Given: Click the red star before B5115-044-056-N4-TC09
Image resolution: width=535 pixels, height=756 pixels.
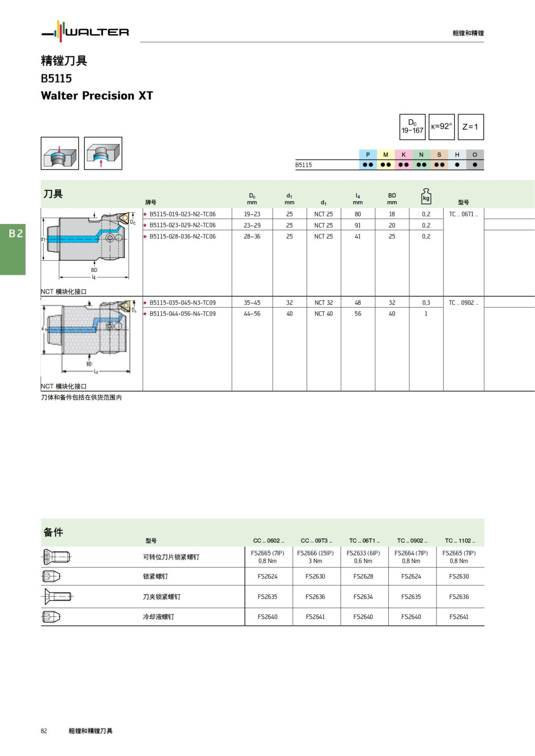Looking at the screenshot, I should pyautogui.click(x=145, y=314).
